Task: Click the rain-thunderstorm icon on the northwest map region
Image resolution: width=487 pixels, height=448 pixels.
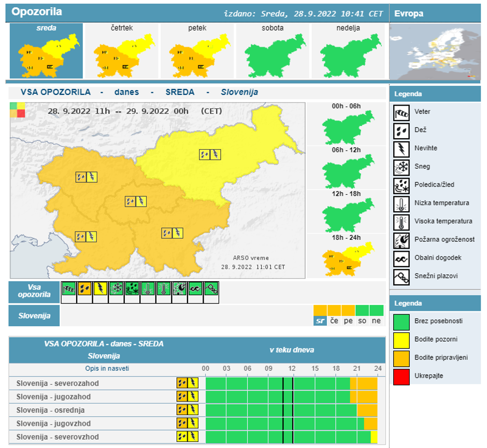Action: click(x=87, y=176)
